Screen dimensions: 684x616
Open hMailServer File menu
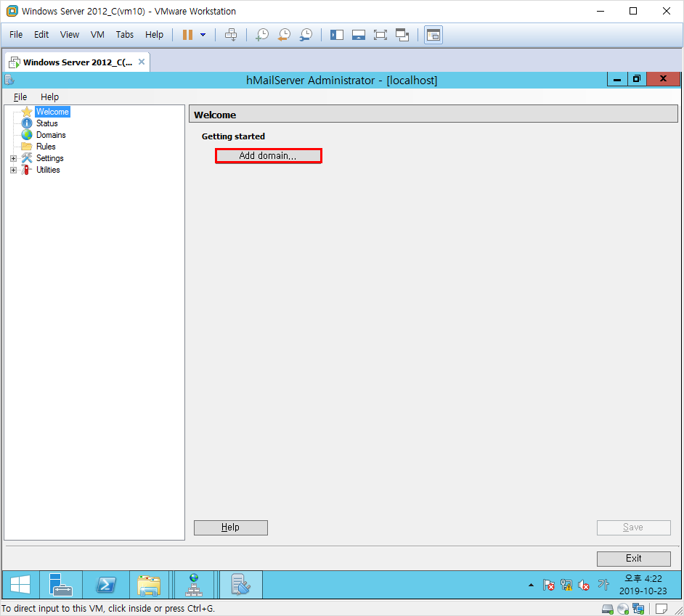20,96
